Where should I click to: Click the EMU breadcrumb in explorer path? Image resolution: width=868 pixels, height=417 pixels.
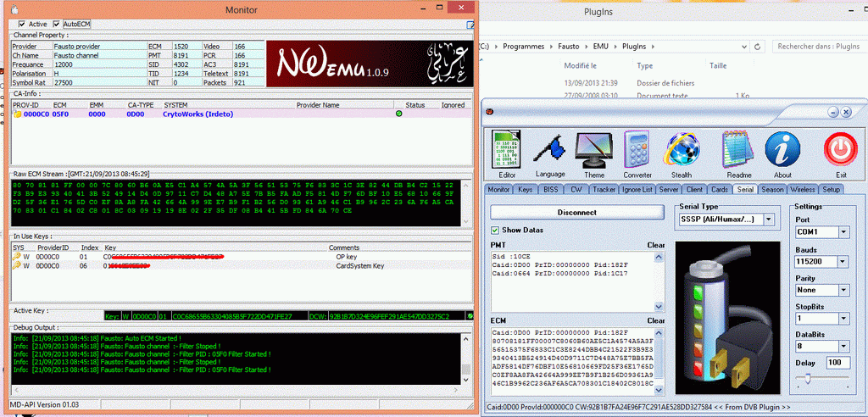[x=601, y=47]
